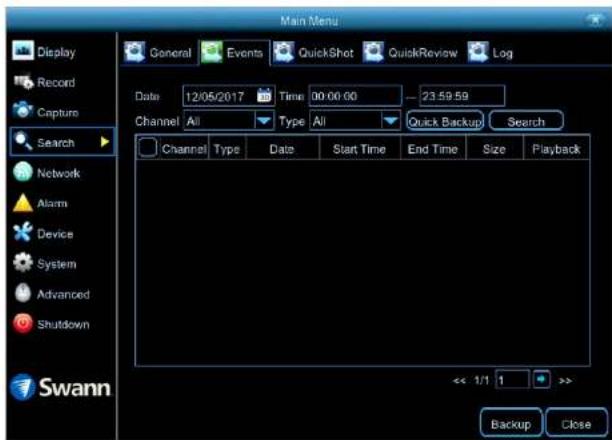This screenshot has width=612, height=440.
Task: Click the green Events tab icon
Action: point(212,52)
